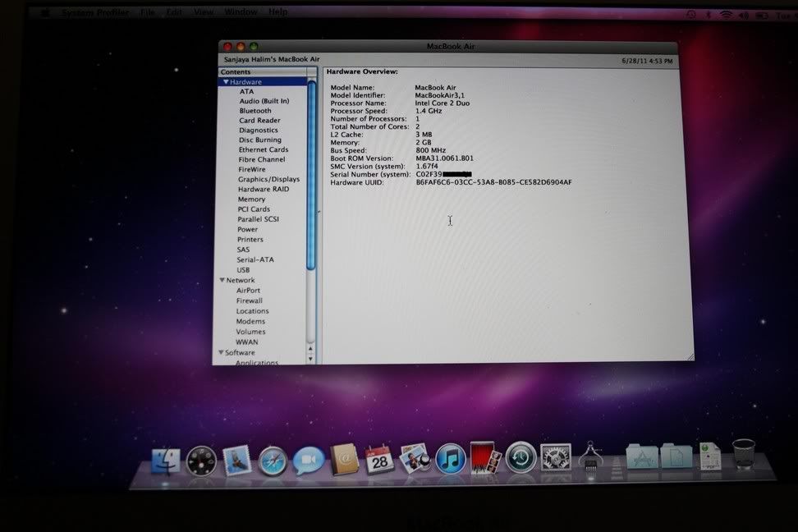Open the Trash in the Dock
798x532 pixels.
744,454
